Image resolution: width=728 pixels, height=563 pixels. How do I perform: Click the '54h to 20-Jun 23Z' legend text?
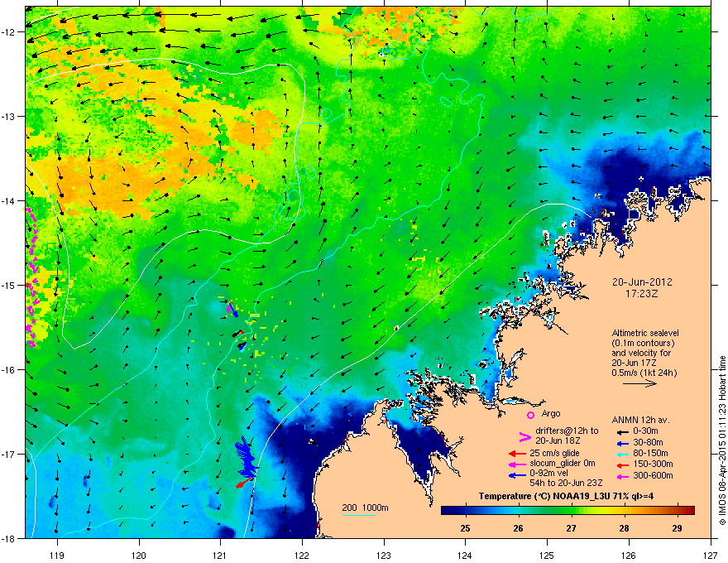[x=566, y=483]
